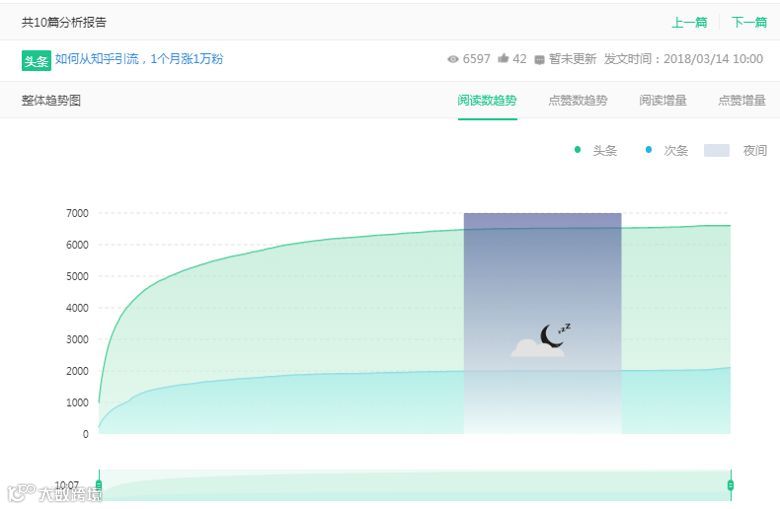Click the view count 6597
This screenshot has height=509, width=780.
(x=477, y=59)
